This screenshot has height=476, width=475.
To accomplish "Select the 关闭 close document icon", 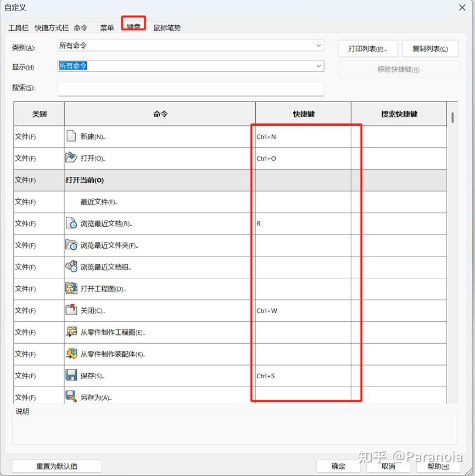I will pos(71,310).
